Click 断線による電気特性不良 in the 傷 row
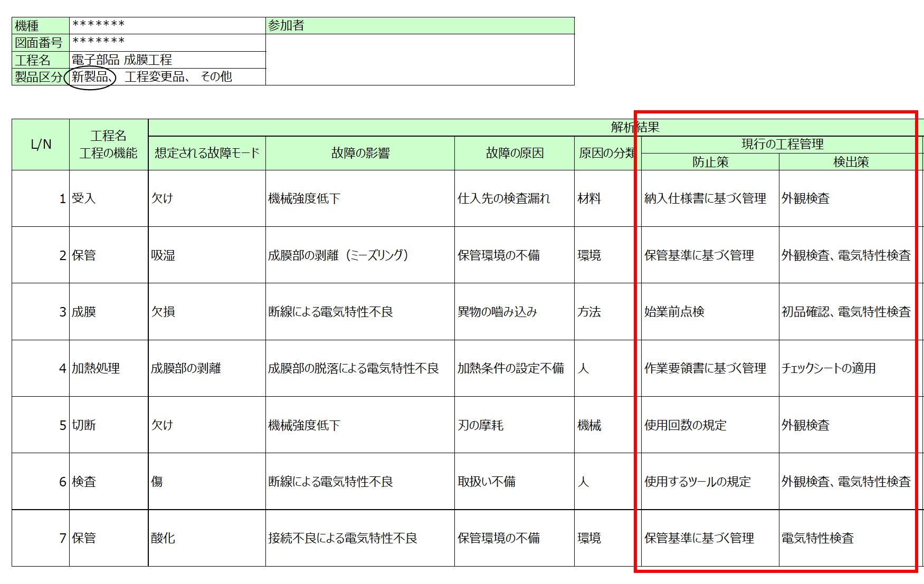The image size is (924, 584). coord(360,482)
